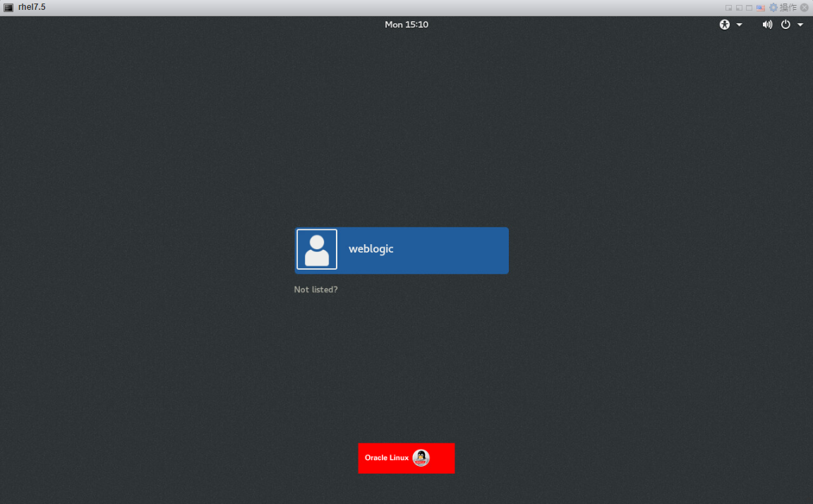Expand the accessibility menu arrow
This screenshot has width=813, height=504.
pos(740,25)
